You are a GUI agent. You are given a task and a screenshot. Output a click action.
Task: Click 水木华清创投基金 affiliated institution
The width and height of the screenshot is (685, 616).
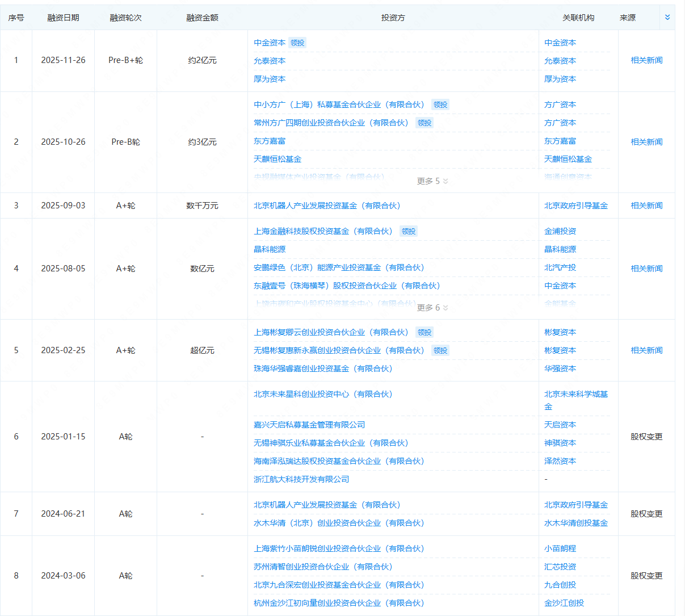pyautogui.click(x=576, y=523)
